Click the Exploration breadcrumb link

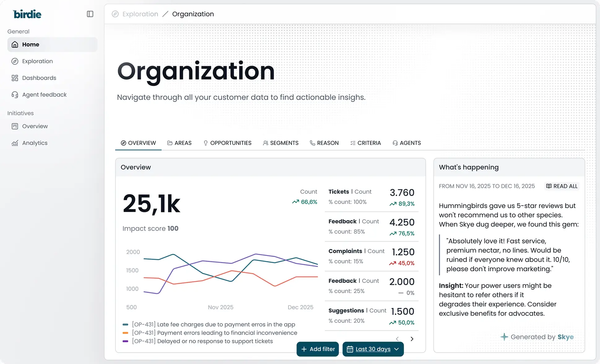coord(140,14)
